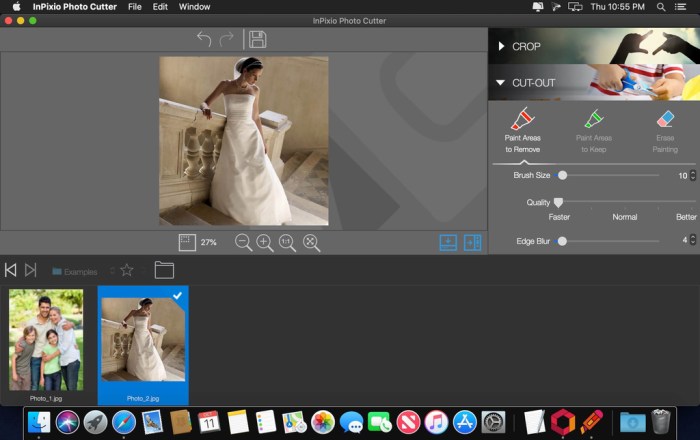Screen dimensions: 700x440
Task: Collapse the CUT-OUT panel
Action: (502, 83)
